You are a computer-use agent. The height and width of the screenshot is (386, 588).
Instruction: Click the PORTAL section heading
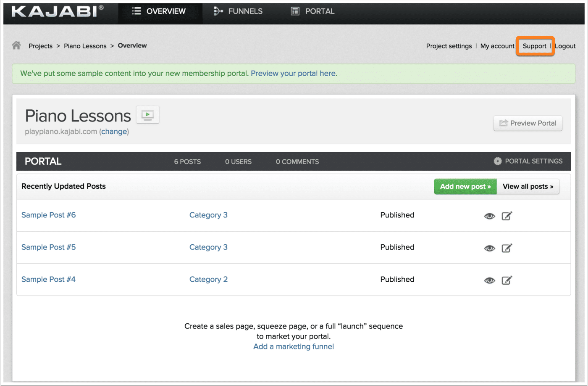(43, 161)
